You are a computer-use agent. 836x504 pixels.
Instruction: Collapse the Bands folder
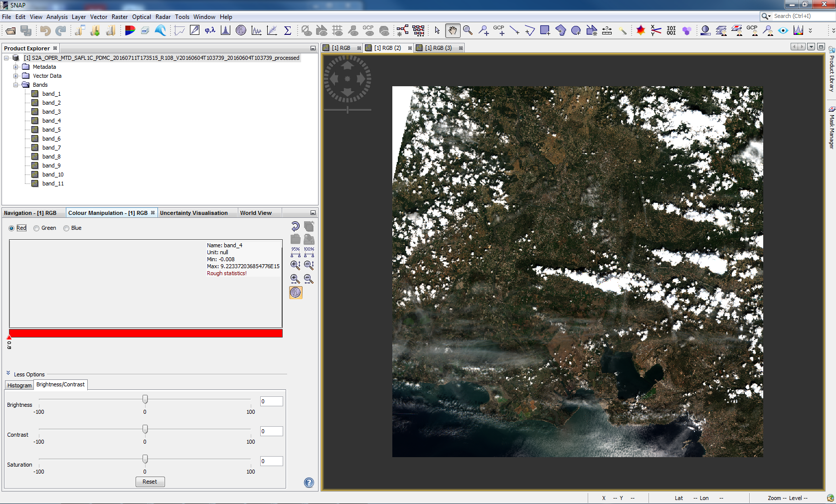(16, 85)
